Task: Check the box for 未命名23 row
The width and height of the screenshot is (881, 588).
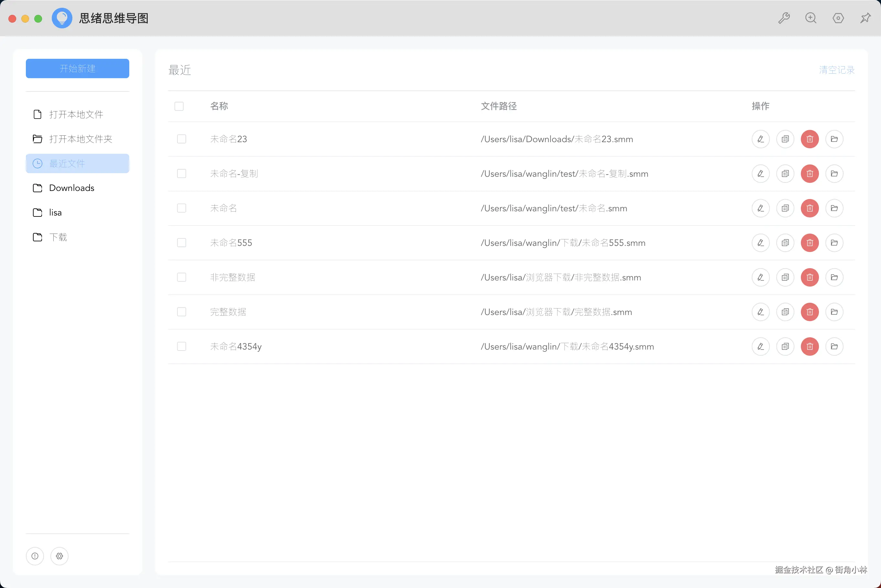Action: tap(182, 139)
